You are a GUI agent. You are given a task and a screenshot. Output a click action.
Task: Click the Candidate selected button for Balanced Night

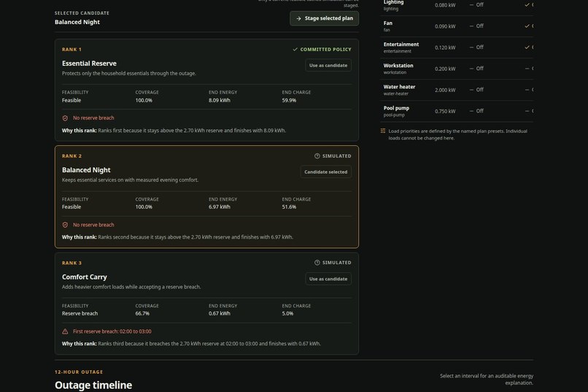tap(325, 172)
